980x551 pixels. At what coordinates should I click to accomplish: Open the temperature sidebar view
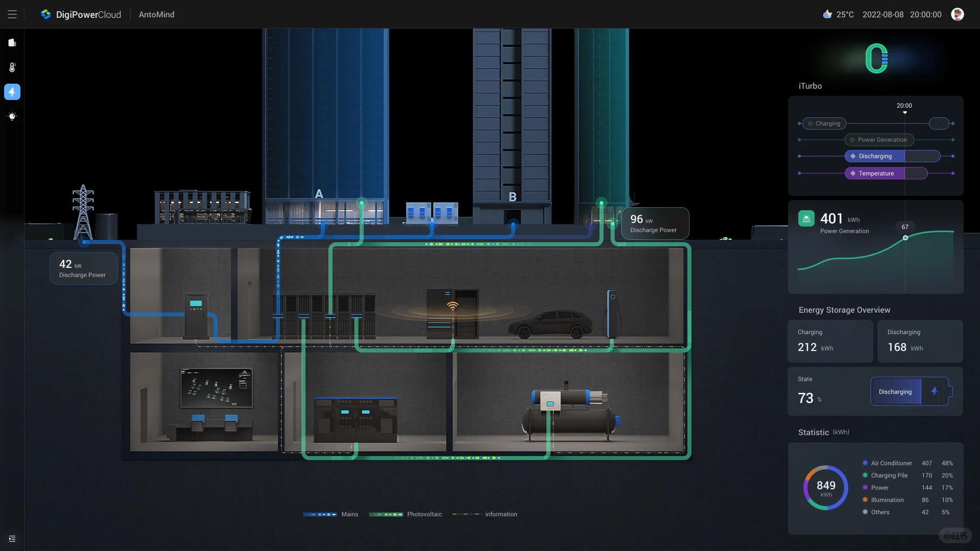[x=12, y=67]
